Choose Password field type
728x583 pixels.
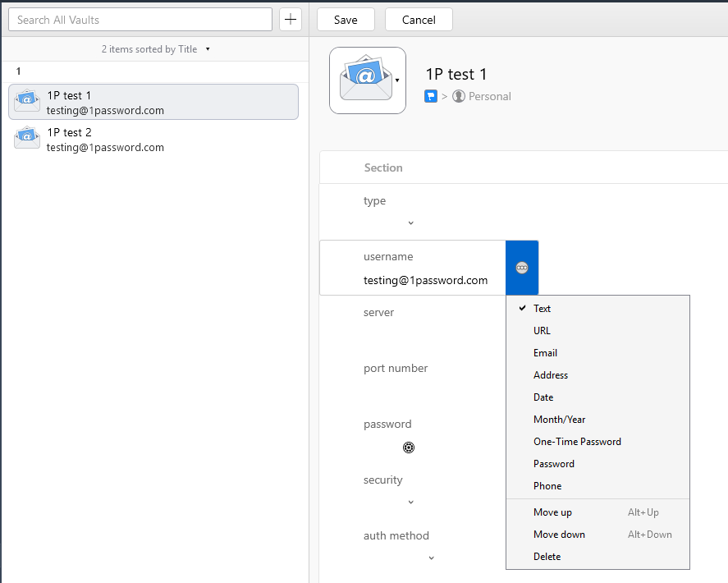pyautogui.click(x=598, y=464)
